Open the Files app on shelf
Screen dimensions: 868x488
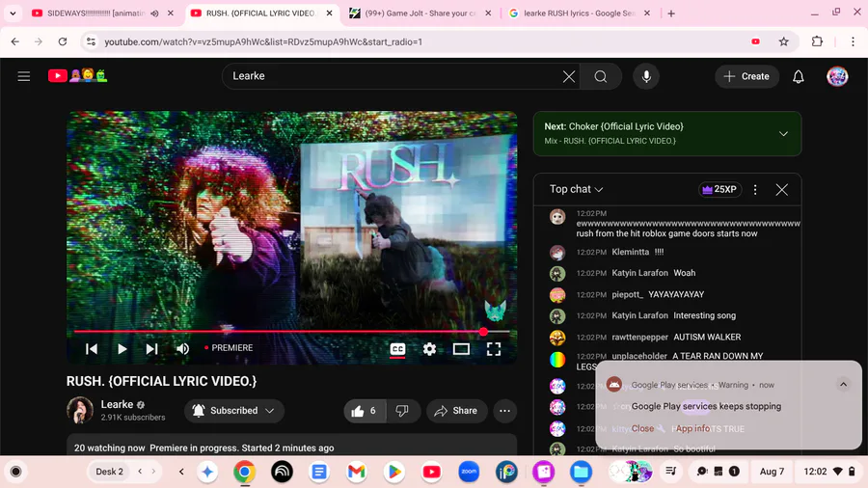pos(581,472)
